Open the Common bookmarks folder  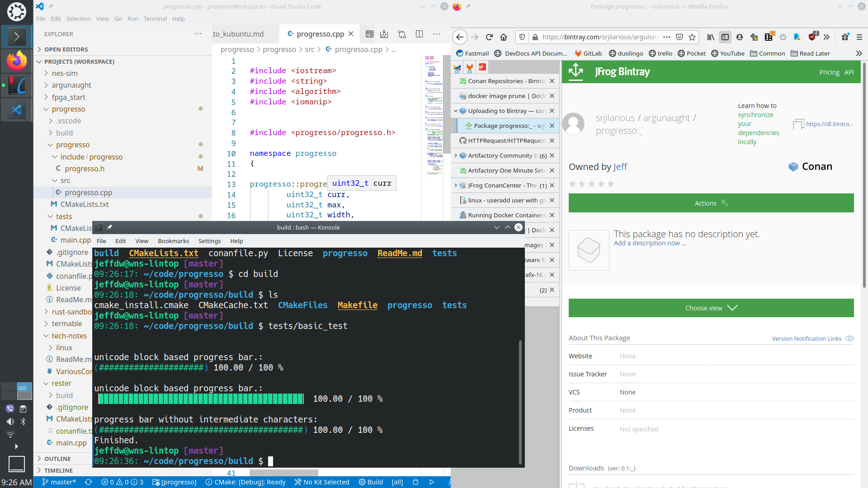[x=768, y=53]
